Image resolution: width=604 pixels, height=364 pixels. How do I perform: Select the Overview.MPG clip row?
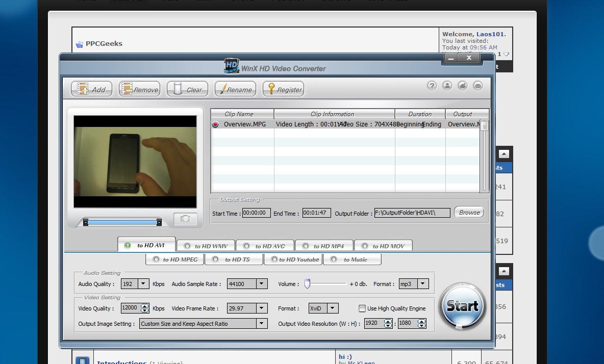[345, 124]
